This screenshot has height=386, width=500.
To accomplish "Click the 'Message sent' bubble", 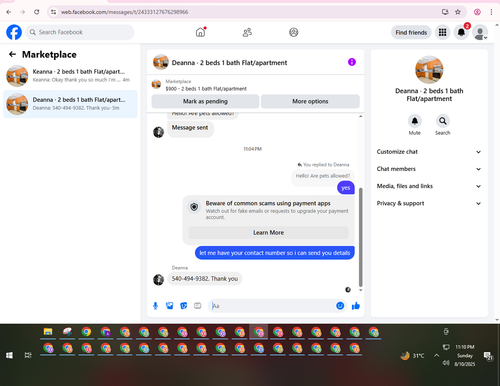I will tap(190, 128).
